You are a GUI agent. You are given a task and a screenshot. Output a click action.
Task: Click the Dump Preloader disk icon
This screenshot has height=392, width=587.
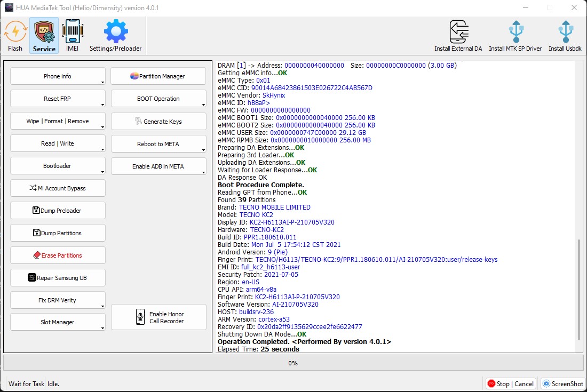[x=36, y=210]
